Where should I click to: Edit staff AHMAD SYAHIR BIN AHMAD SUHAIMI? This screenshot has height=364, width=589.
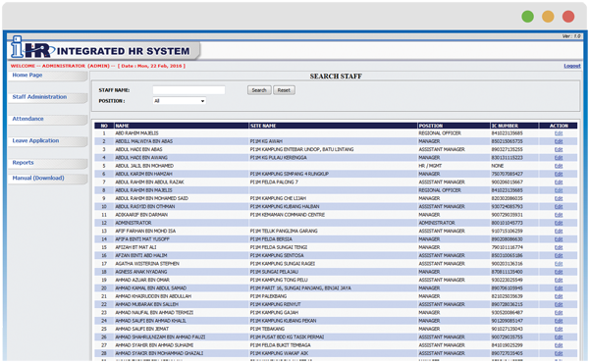(x=559, y=345)
